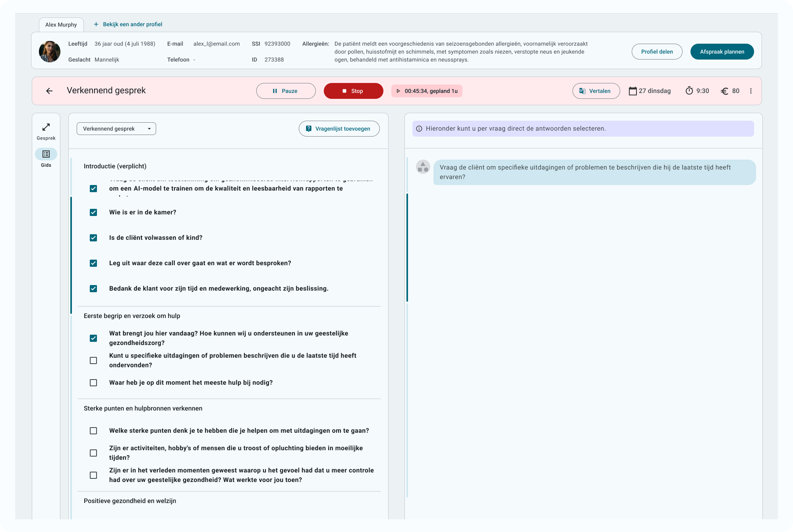Open the Vertalen translate options
Viewport: 793px width, 532px height.
tap(596, 91)
